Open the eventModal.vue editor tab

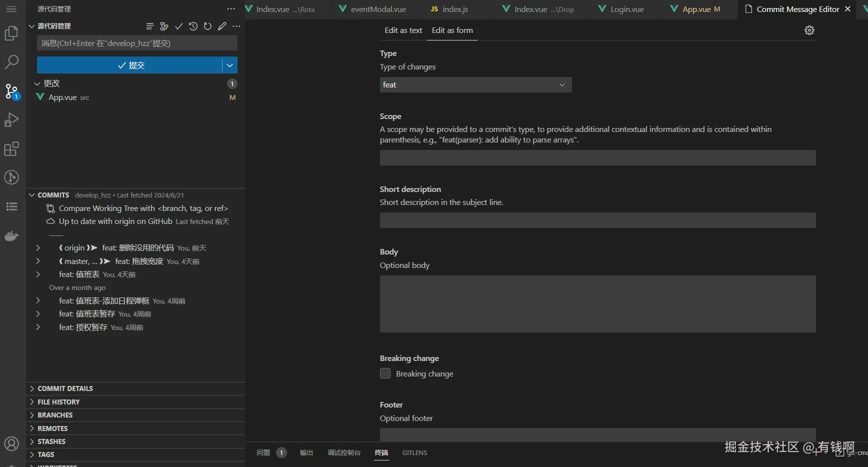(372, 9)
